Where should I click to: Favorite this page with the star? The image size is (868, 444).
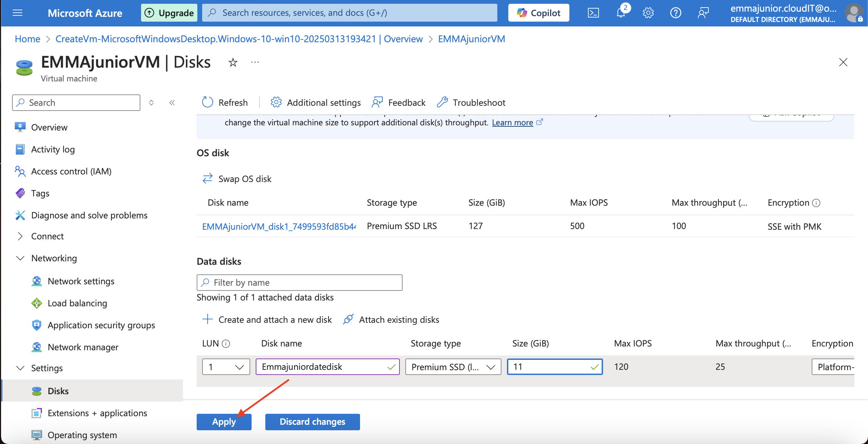[233, 62]
